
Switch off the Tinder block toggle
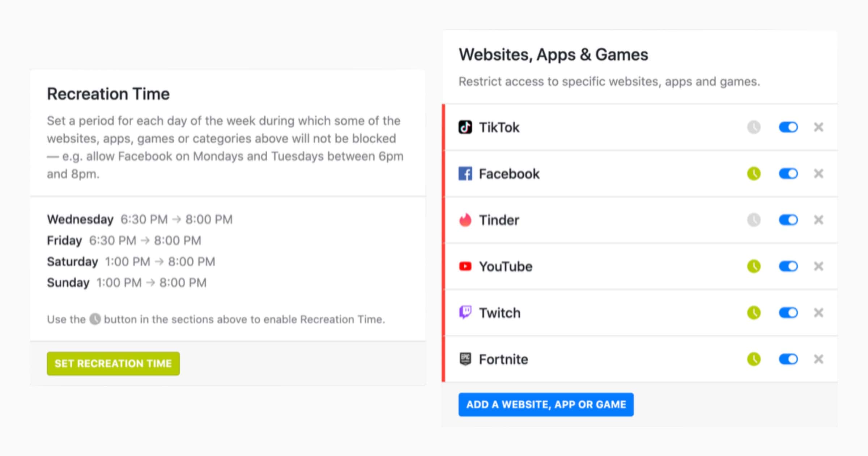[788, 220]
